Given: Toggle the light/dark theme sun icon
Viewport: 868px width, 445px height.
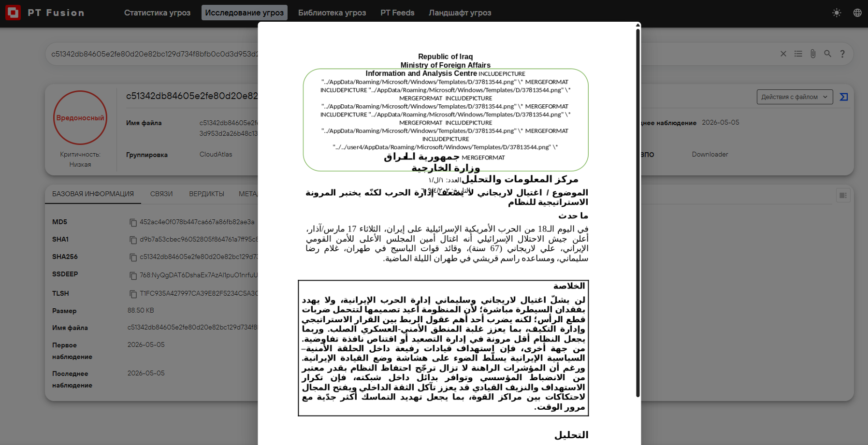Looking at the screenshot, I should 837,13.
